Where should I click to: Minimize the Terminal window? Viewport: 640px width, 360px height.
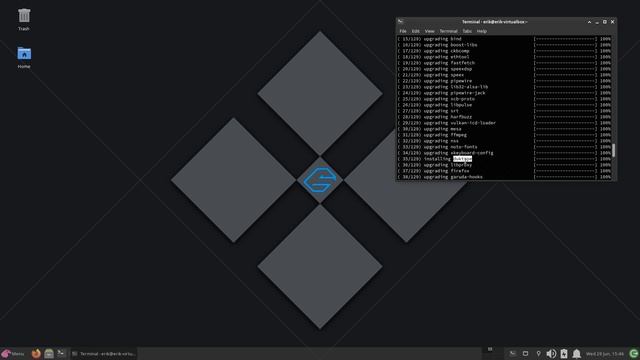[x=597, y=22]
